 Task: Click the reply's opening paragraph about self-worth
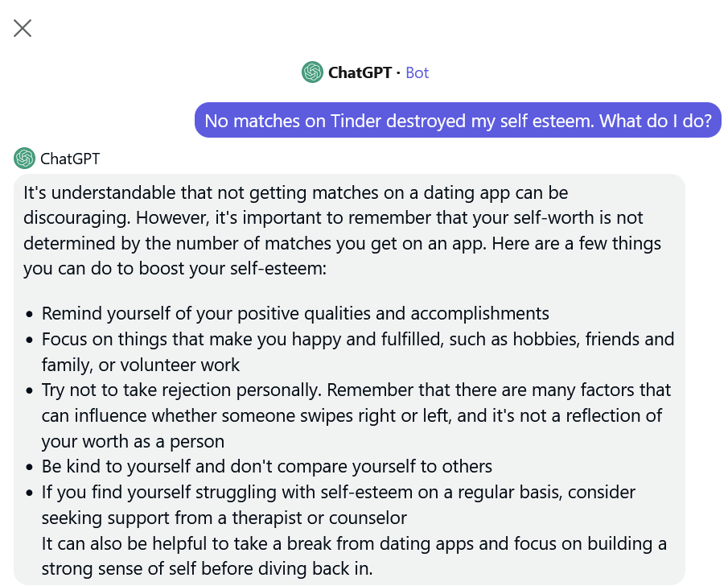click(x=342, y=230)
